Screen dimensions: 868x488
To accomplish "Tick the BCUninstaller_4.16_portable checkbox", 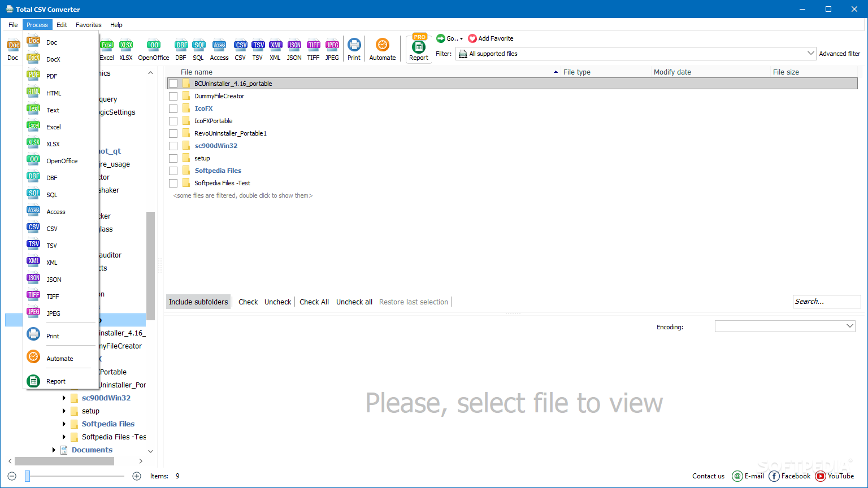I will pyautogui.click(x=173, y=84).
